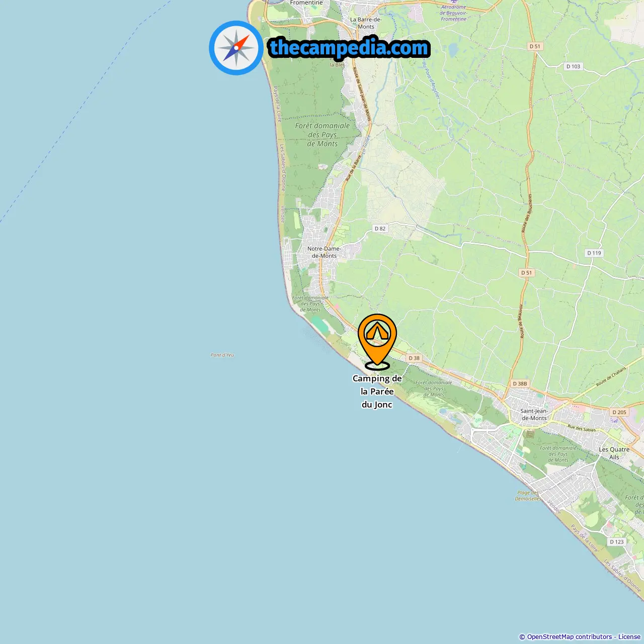
Task: Select the D 123 road shield
Action: coord(616,542)
